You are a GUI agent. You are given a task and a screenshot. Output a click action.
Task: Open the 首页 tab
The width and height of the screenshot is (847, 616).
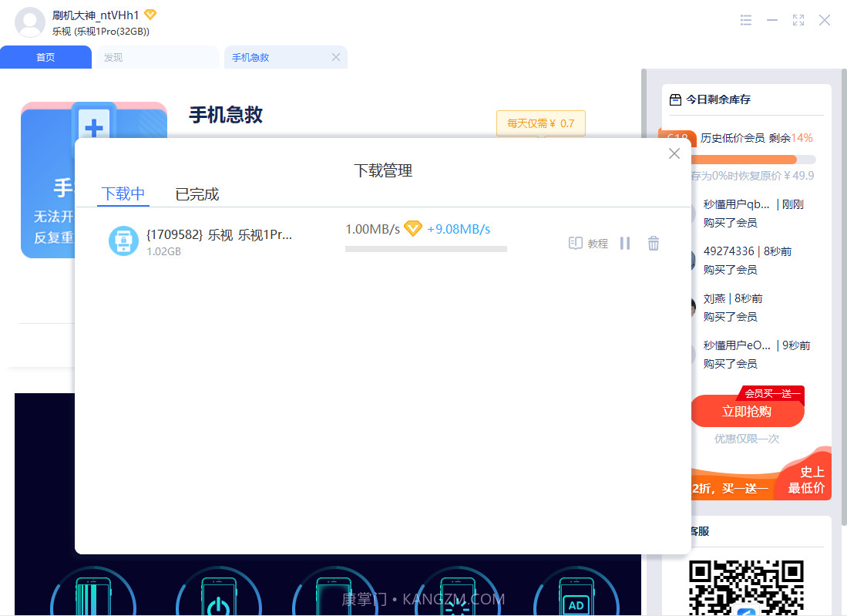[x=45, y=57]
